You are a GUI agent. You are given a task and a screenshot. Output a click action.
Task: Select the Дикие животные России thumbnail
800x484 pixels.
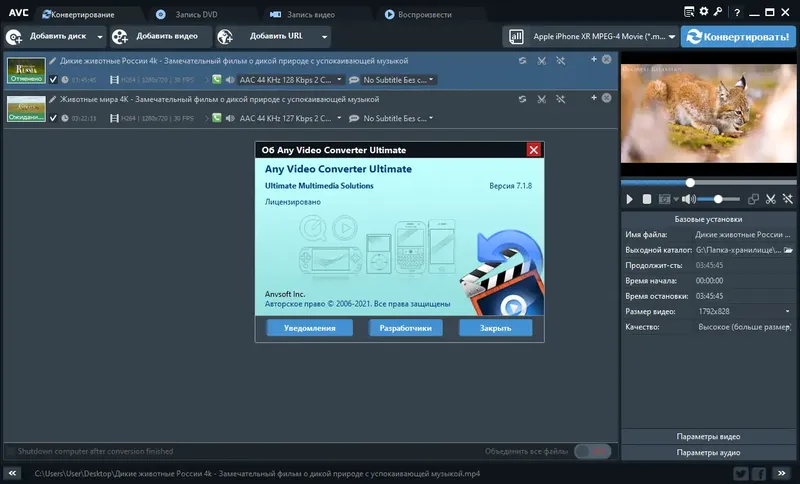(x=26, y=70)
